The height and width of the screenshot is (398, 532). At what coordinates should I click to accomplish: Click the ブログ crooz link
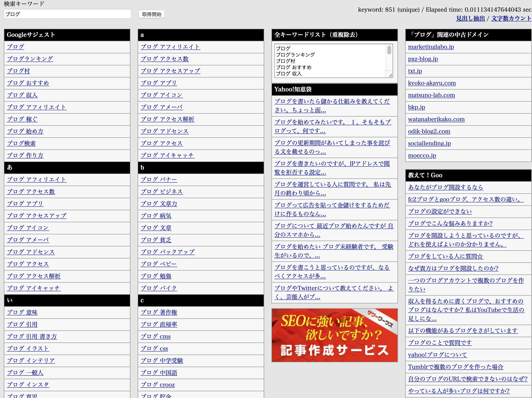click(158, 385)
